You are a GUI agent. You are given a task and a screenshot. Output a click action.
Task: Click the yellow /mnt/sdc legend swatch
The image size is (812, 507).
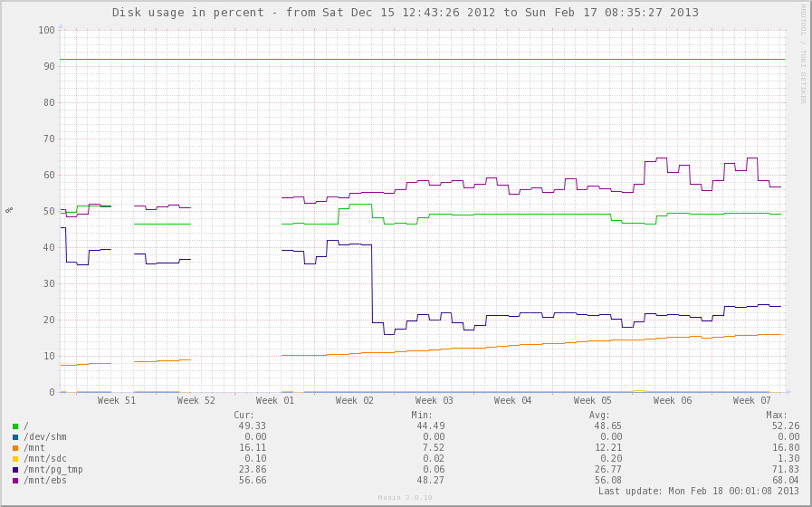pyautogui.click(x=15, y=458)
